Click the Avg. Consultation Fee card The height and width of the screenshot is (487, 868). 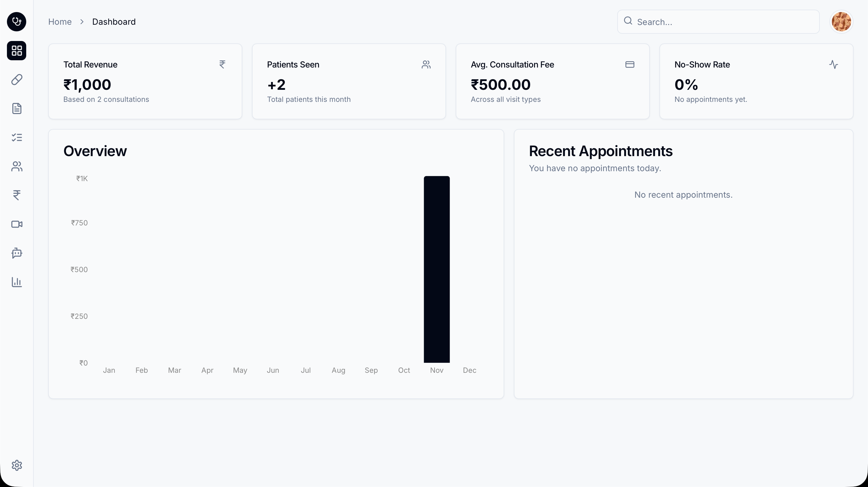[x=552, y=81]
